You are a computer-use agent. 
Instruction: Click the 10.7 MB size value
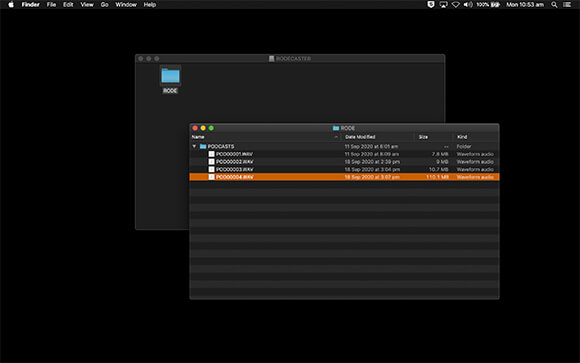click(439, 169)
